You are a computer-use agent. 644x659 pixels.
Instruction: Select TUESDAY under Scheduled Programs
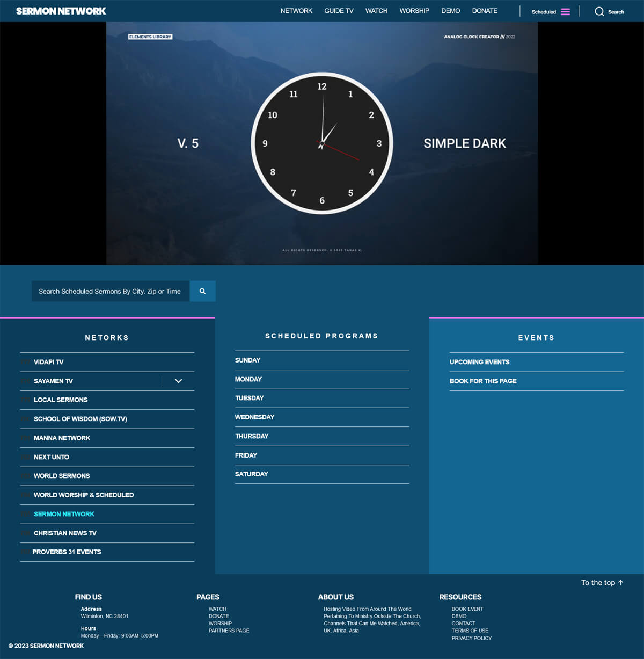[250, 398]
